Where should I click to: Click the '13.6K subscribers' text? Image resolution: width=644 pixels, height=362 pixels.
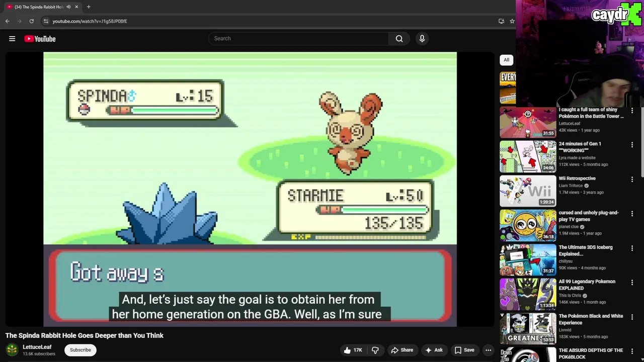(39, 354)
